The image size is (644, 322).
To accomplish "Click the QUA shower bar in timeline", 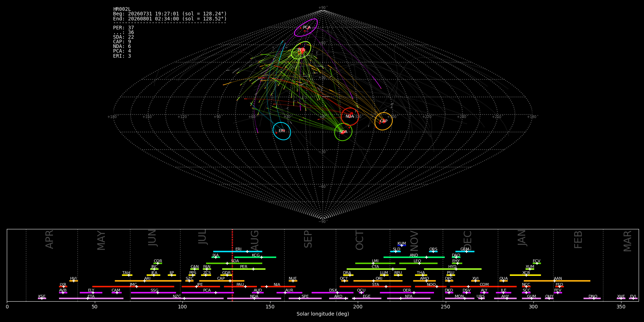I will 503,280.
